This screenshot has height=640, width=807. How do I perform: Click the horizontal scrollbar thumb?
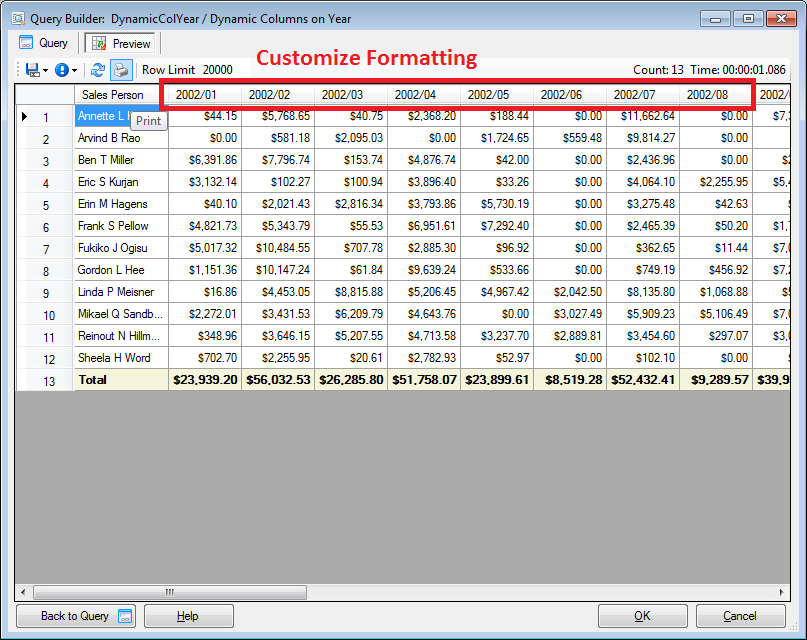[170, 592]
